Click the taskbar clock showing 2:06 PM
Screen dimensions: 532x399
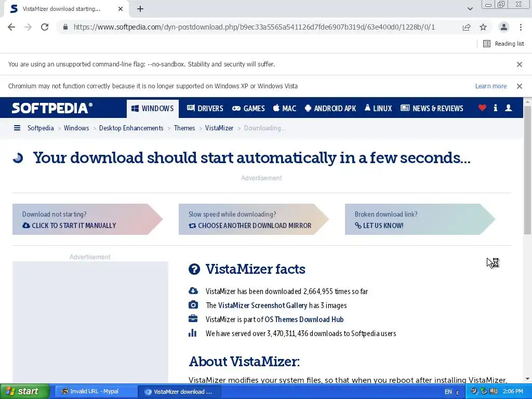point(513,392)
